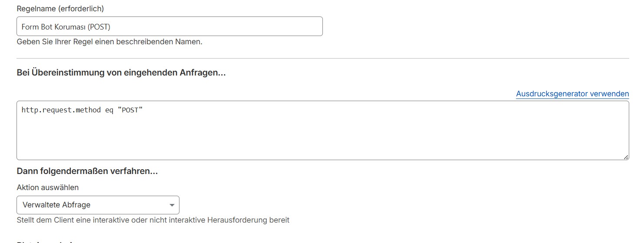644x243 pixels.
Task: Click the Stellt dem Client description text
Action: [153, 220]
